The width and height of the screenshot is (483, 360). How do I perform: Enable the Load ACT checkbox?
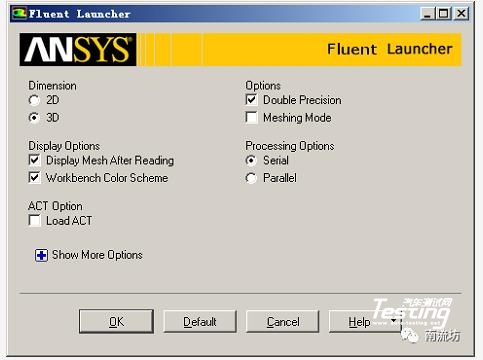35,221
